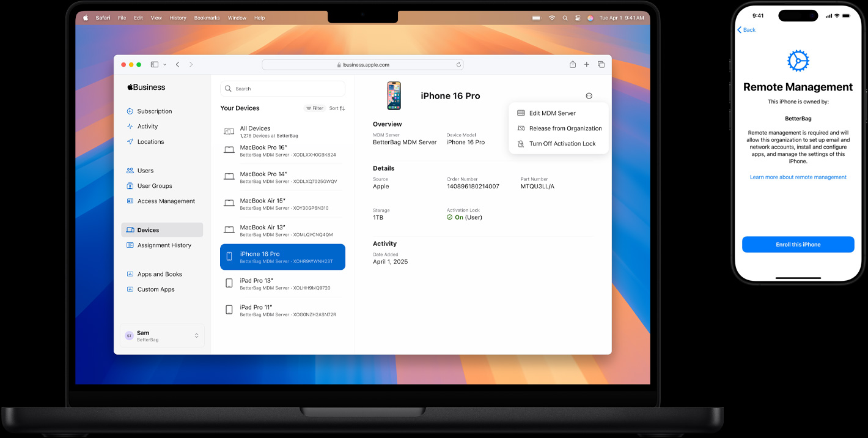Click the Apps and Books icon
868x438 pixels.
(129, 273)
